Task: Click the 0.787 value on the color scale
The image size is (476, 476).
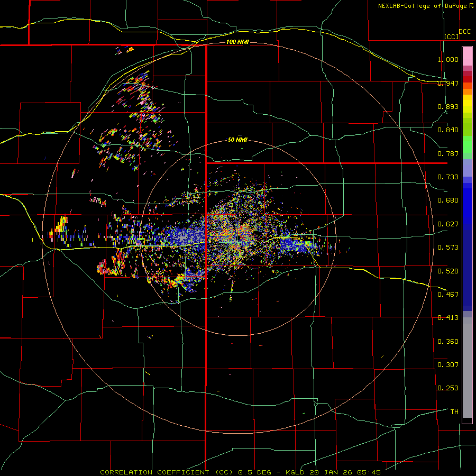Action: (448, 153)
